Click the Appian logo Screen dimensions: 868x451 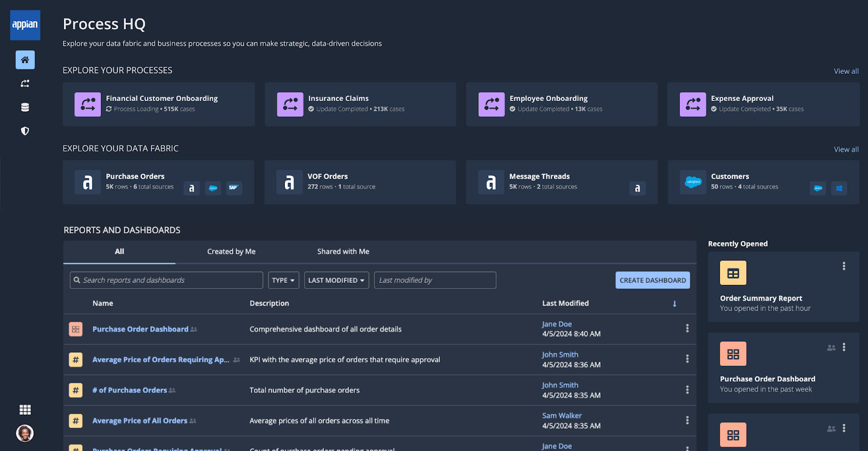coord(25,25)
